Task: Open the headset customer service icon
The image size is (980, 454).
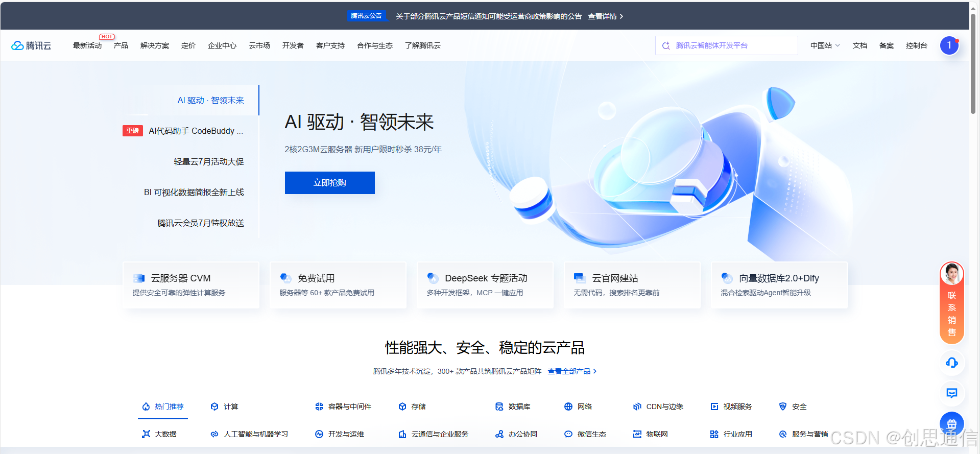Action: [952, 363]
